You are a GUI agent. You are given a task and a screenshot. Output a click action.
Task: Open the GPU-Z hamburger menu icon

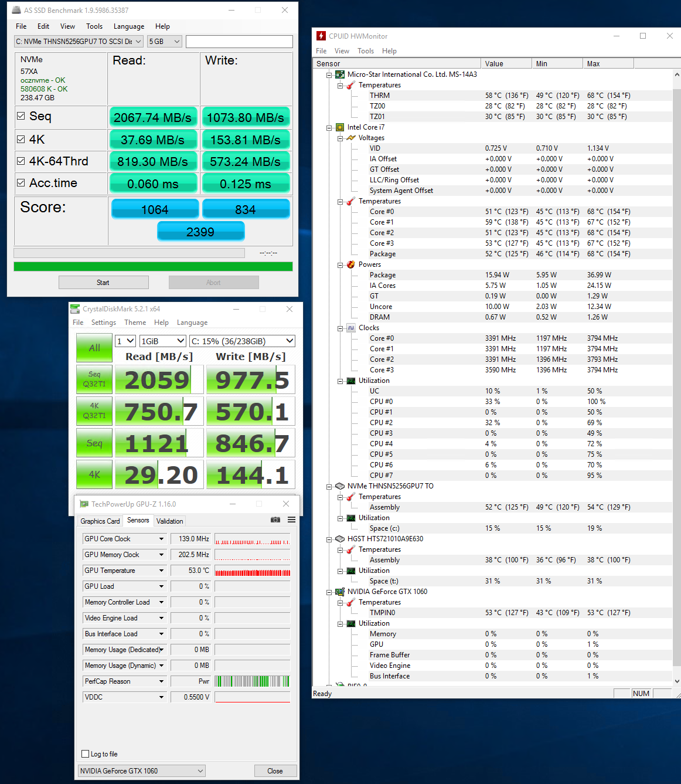(291, 520)
